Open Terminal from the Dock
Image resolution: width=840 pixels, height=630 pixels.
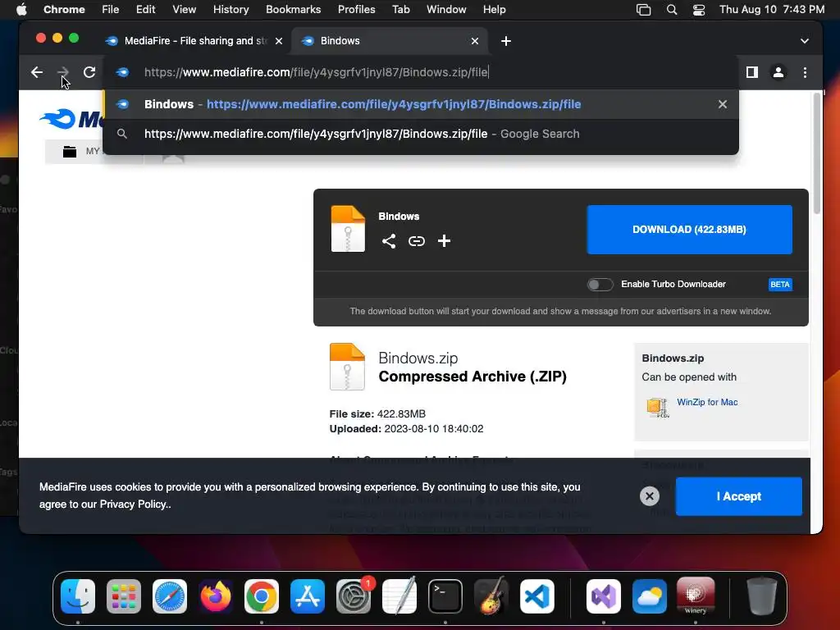[x=445, y=596]
